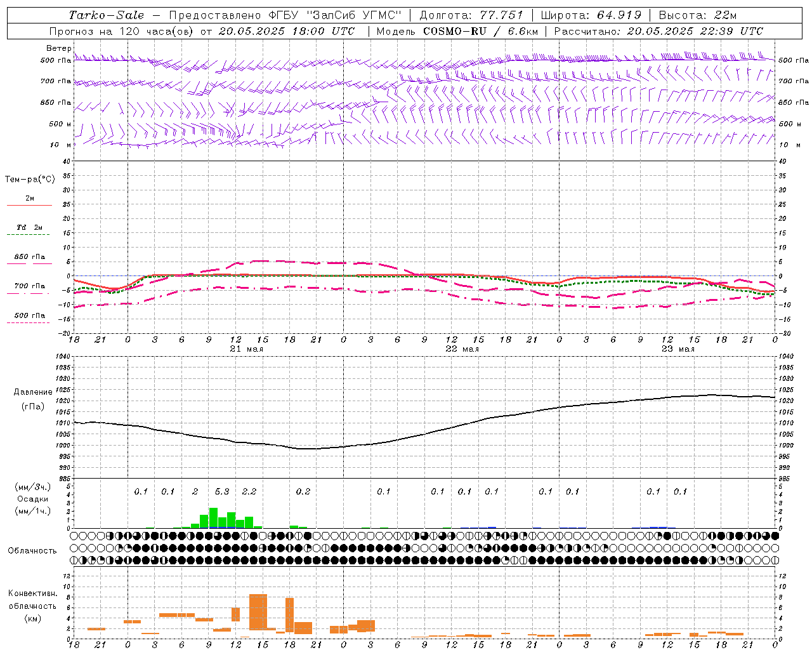Viewport: 812px width, 650px height.
Task: Select the (мм/3ч.) unit label
Action: tap(32, 487)
